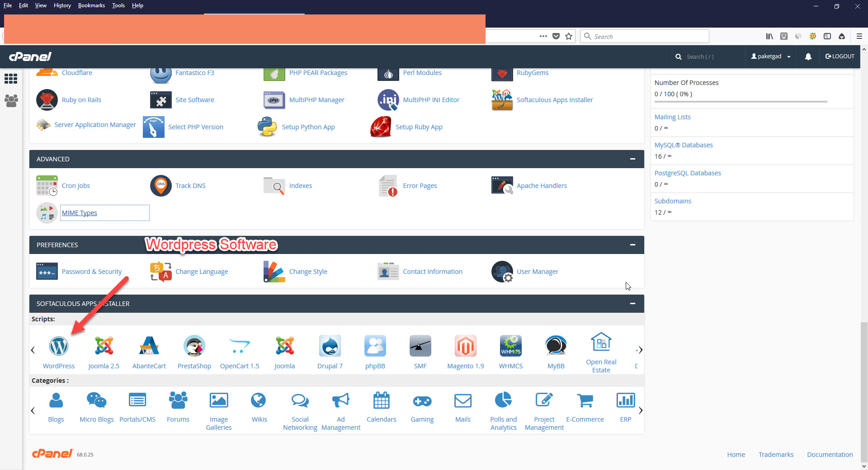Collapse the Preferences section

coord(632,245)
